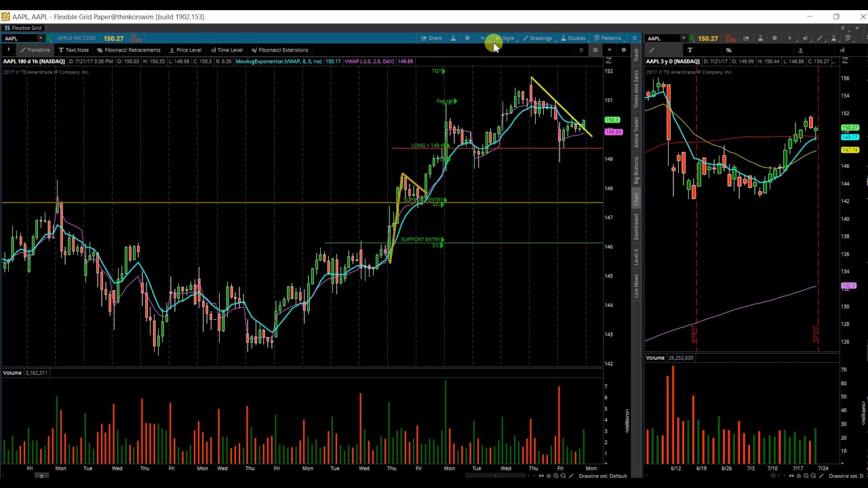The height and width of the screenshot is (488, 868).
Task: Click the AAPL 180 d 1h chart title
Action: click(x=34, y=62)
